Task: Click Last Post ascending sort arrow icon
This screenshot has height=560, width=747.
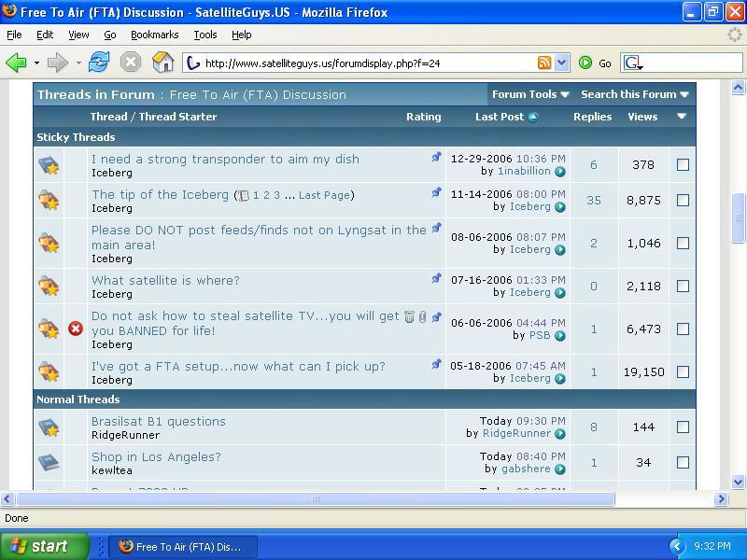Action: pyautogui.click(x=533, y=118)
